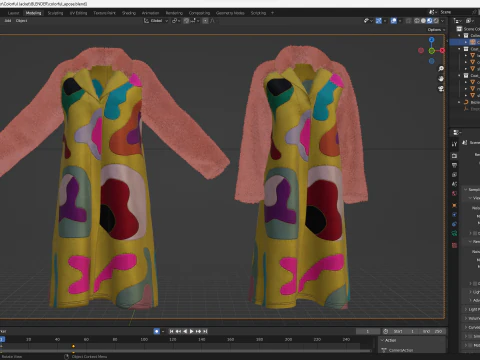Open the Object properties tab
Viewport: 480px width, 360px height.
[x=454, y=205]
